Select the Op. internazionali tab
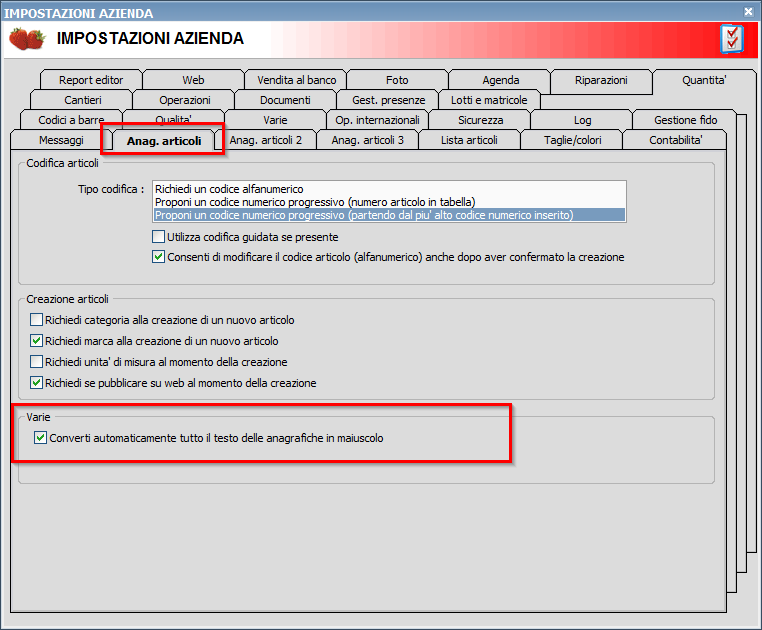 click(x=377, y=120)
